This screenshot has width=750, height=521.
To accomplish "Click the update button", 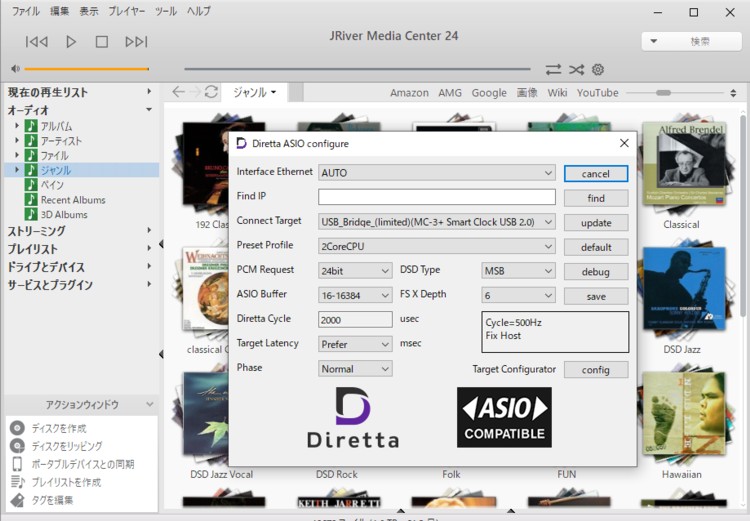I will tap(596, 223).
